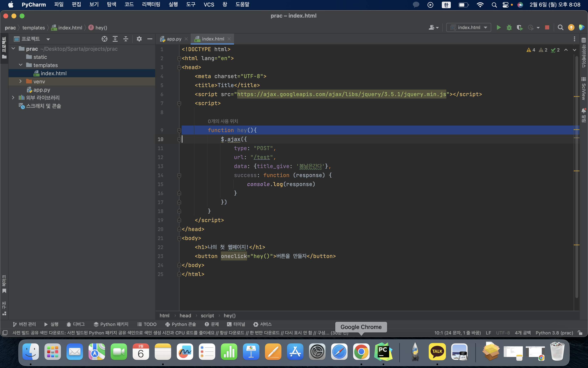
Task: Run index.html with the green play icon
Action: (x=499, y=28)
